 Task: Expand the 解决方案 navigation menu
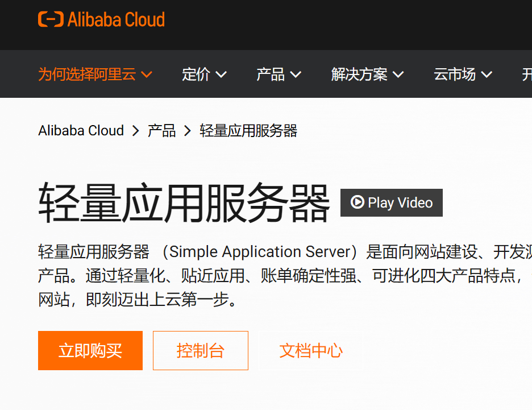(x=367, y=74)
